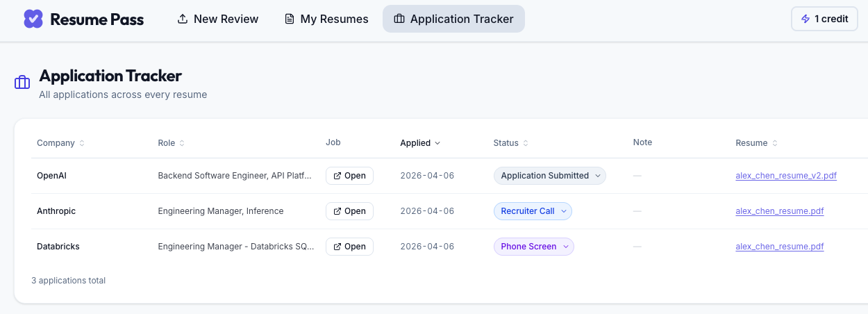
Task: Click the OpenAI row applied date
Action: [427, 176]
